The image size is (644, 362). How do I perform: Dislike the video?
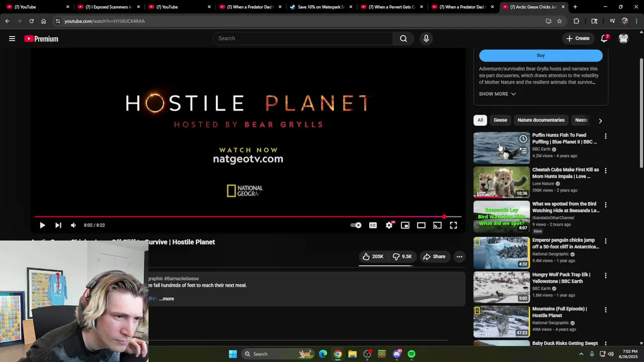point(403,256)
